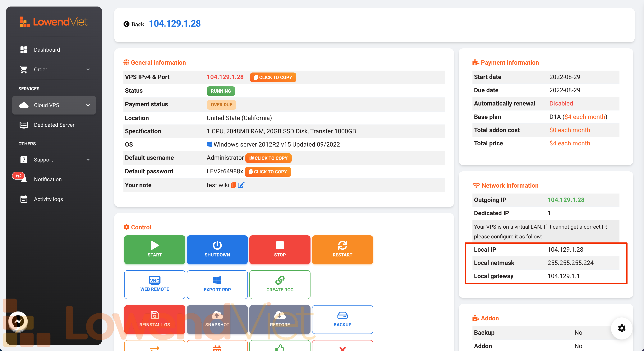The height and width of the screenshot is (351, 644).
Task: Expand the Cloud VPS dropdown
Action: pos(88,105)
